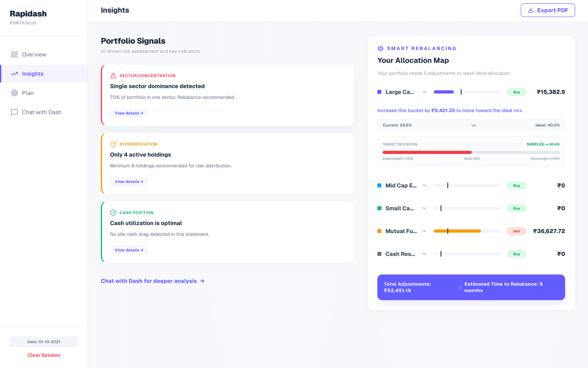
Task: Export the insights as PDF
Action: (x=548, y=10)
